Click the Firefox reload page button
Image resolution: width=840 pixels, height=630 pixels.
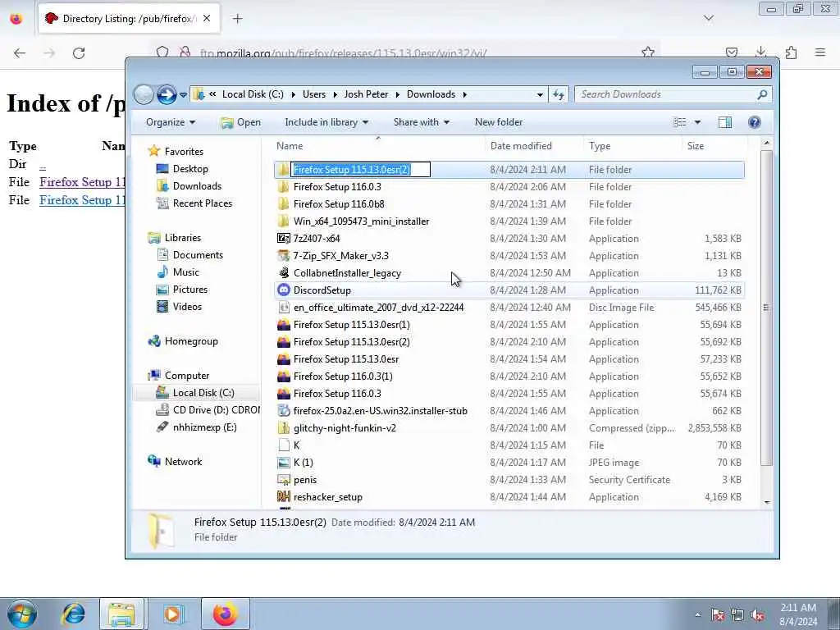79,53
